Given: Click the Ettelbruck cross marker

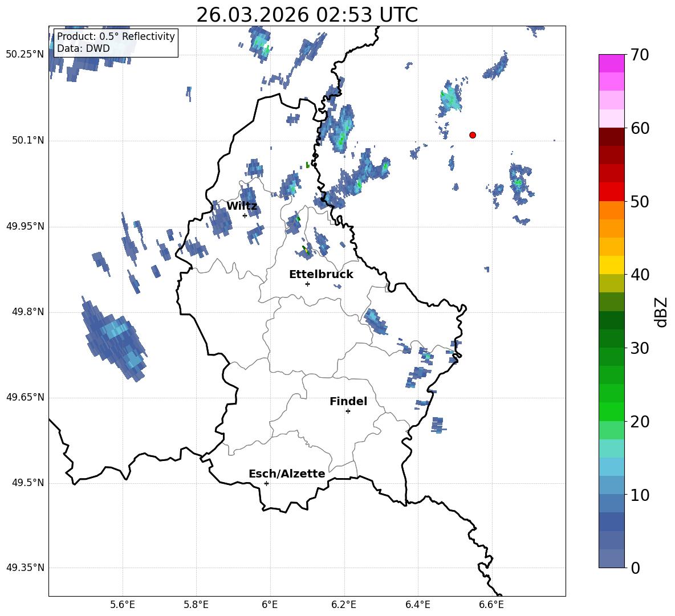Looking at the screenshot, I should (x=307, y=284).
